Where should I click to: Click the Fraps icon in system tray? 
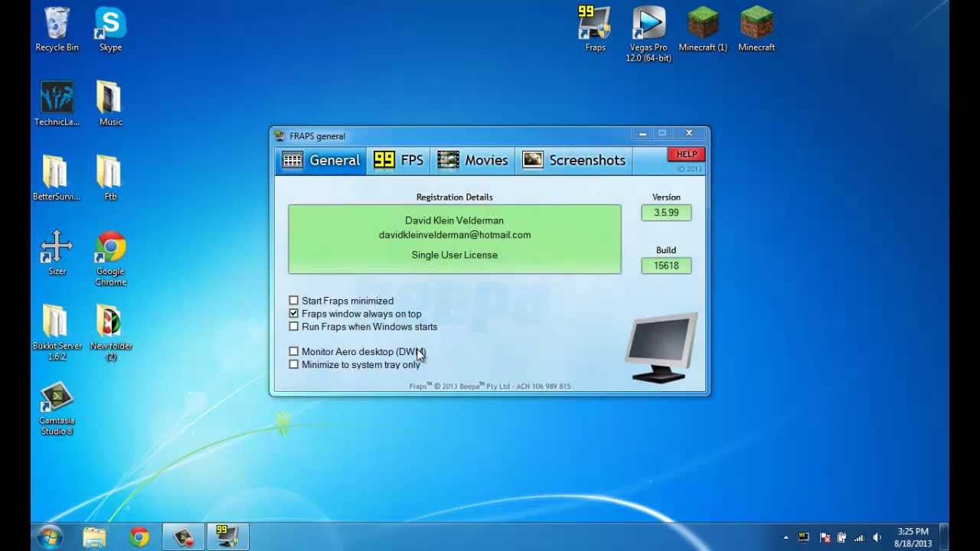[803, 537]
